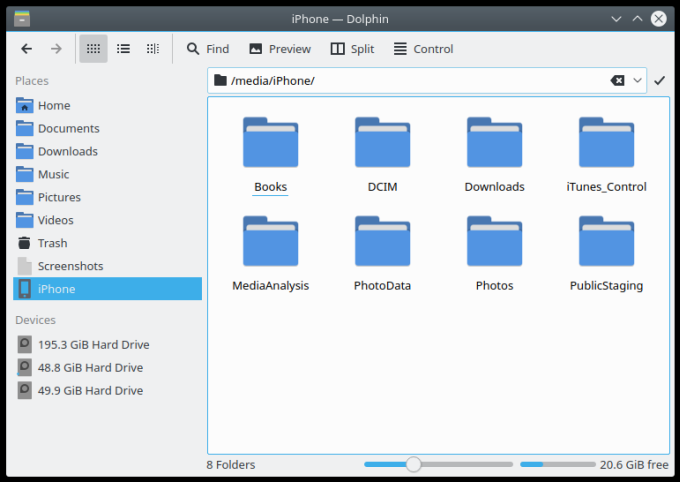Image resolution: width=680 pixels, height=482 pixels.
Task: Switch to Compact view mode
Action: click(x=123, y=49)
